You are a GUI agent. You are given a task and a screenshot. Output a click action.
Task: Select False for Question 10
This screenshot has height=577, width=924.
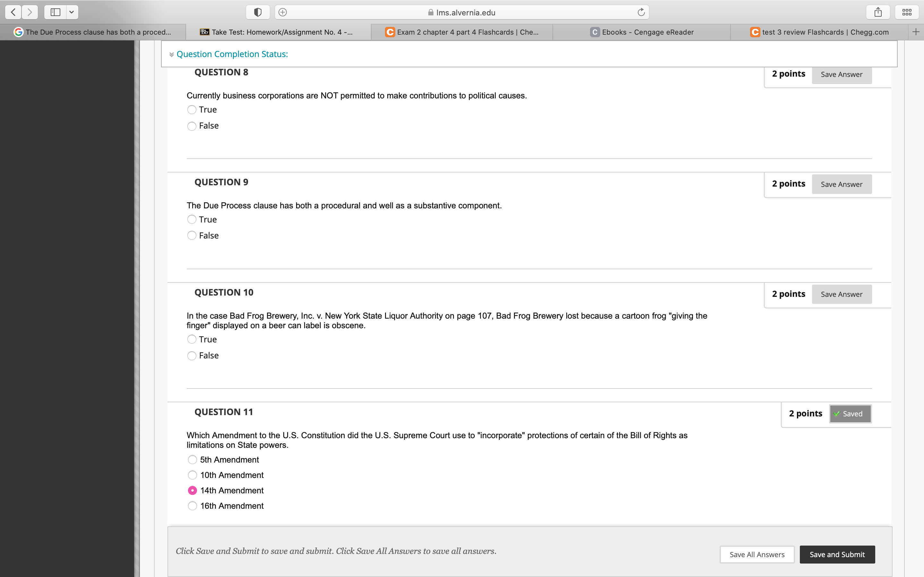click(192, 356)
